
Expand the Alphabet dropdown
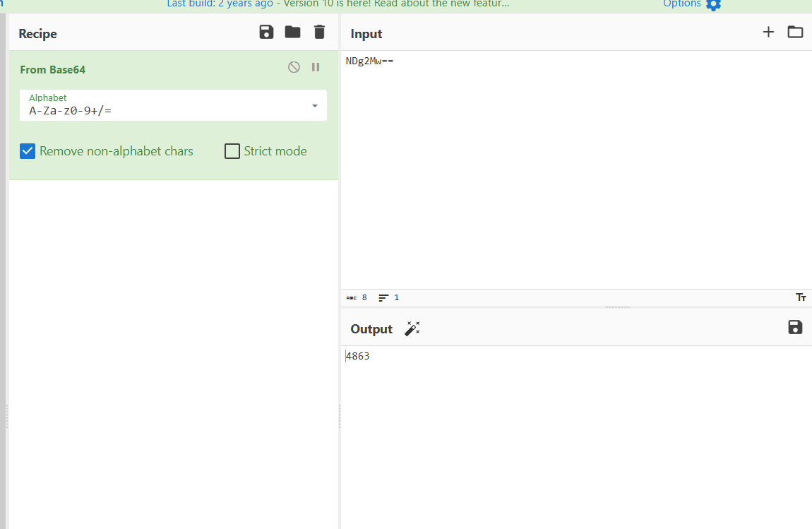[x=314, y=106]
